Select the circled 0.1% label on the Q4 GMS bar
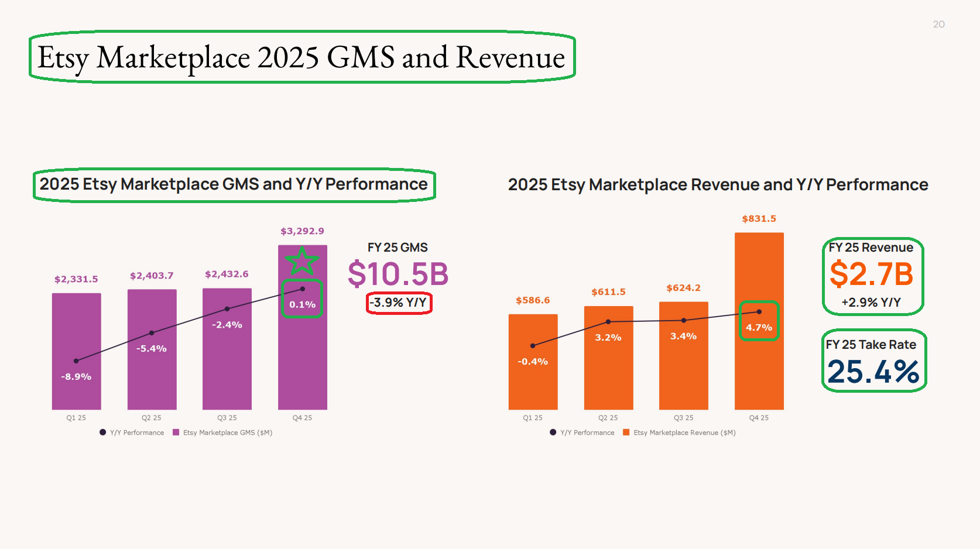 click(x=302, y=304)
